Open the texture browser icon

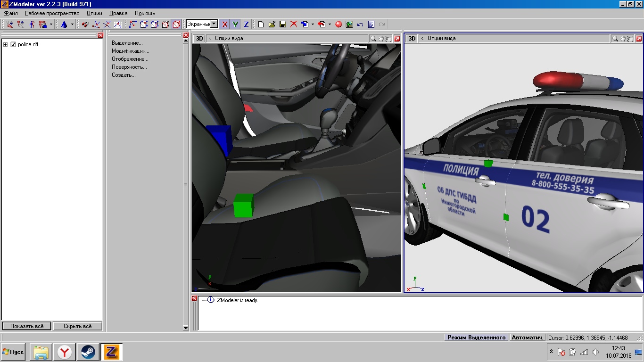point(349,24)
